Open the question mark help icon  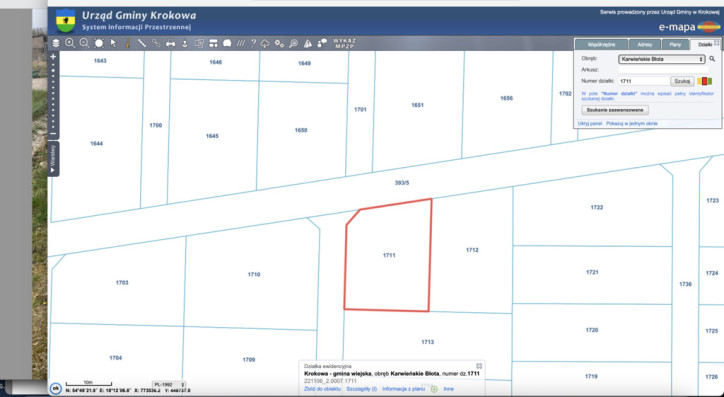pyautogui.click(x=253, y=43)
